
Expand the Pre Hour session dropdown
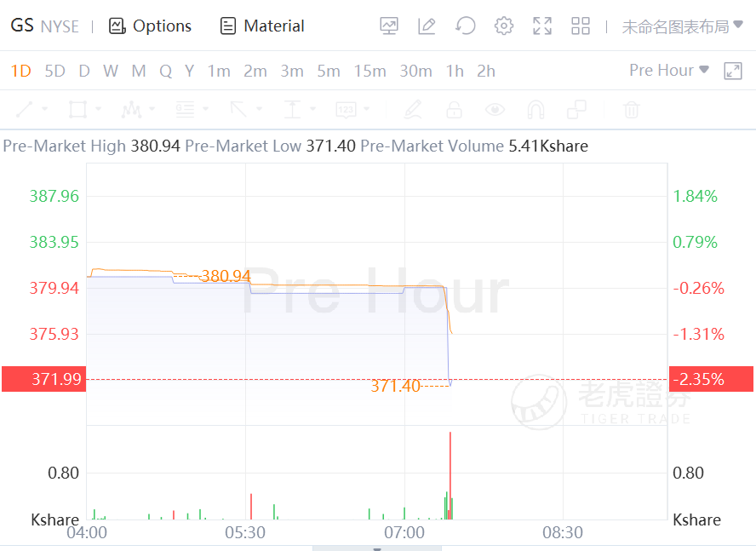668,71
